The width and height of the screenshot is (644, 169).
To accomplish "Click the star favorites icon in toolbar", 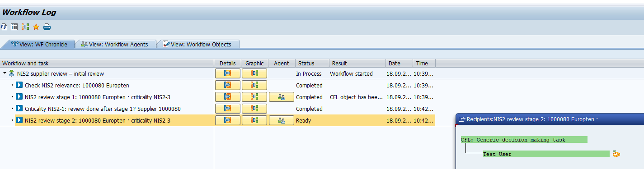I will 36,27.
